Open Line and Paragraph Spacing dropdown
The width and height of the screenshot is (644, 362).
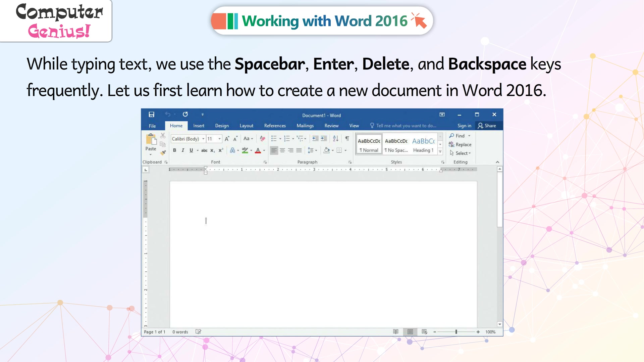tap(312, 150)
